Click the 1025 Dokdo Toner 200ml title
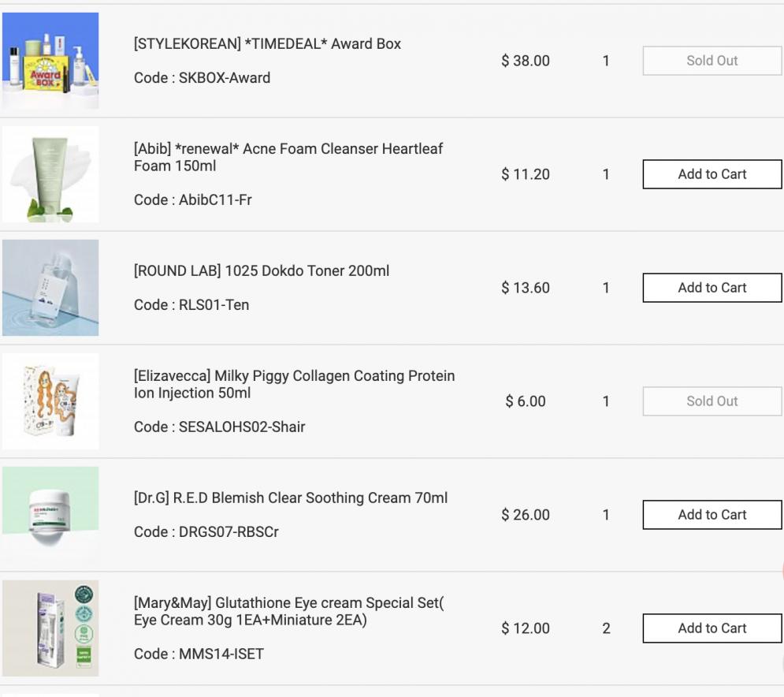 (262, 271)
